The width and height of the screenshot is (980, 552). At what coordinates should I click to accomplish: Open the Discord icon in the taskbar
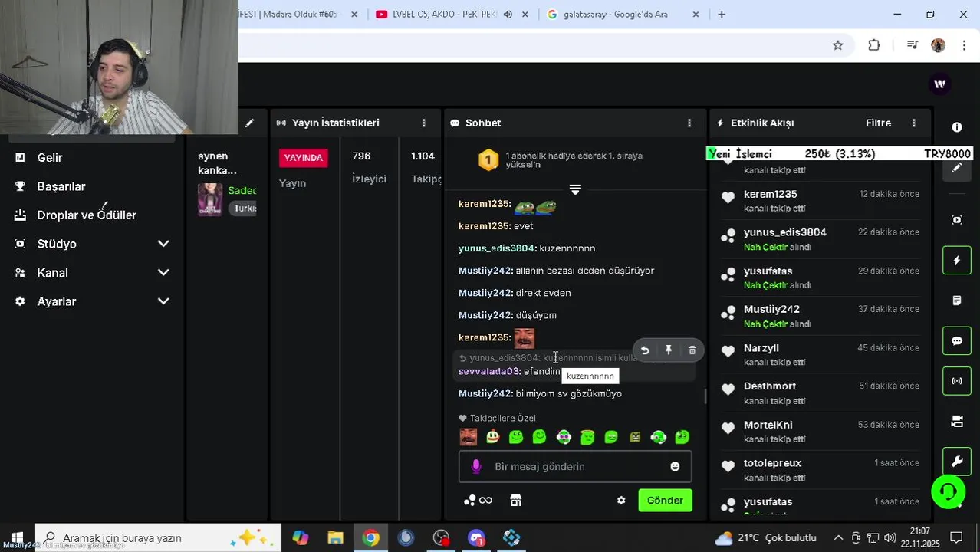pos(476,538)
